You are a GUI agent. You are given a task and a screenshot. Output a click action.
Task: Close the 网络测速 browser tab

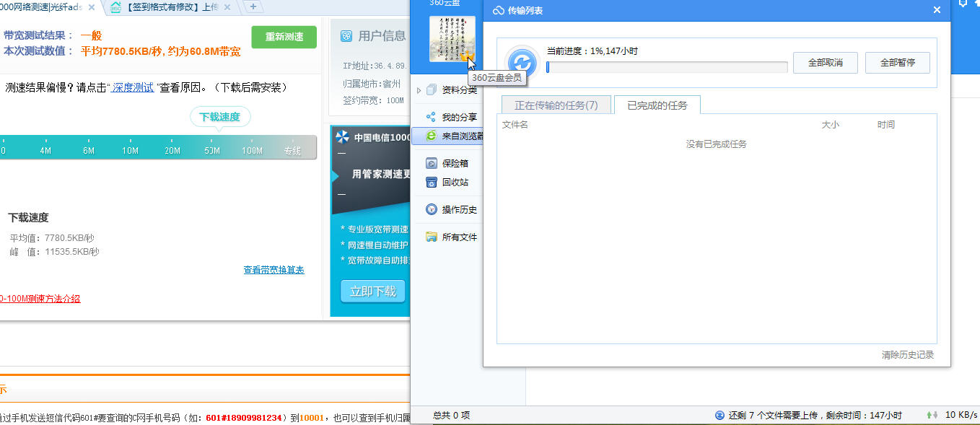[92, 7]
